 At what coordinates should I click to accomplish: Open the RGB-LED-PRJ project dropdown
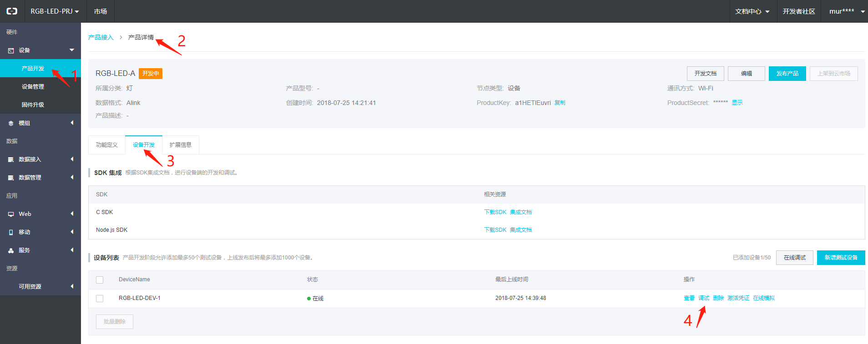pos(55,11)
